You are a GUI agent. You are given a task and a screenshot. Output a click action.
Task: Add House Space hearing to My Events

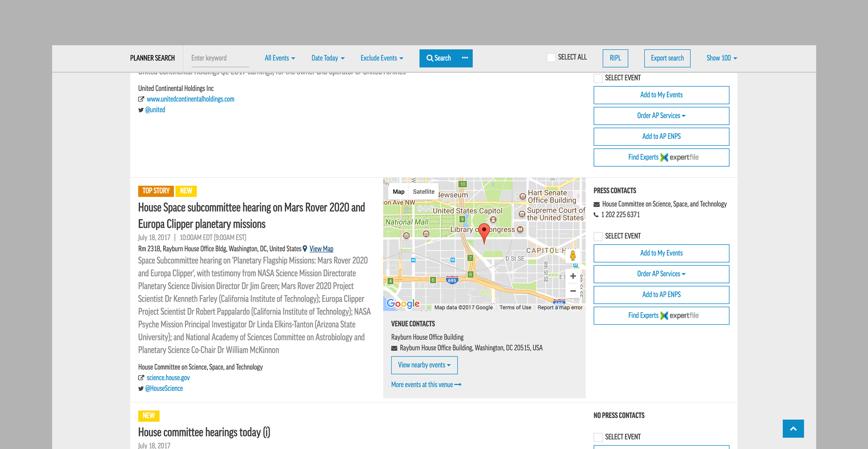[x=661, y=253]
